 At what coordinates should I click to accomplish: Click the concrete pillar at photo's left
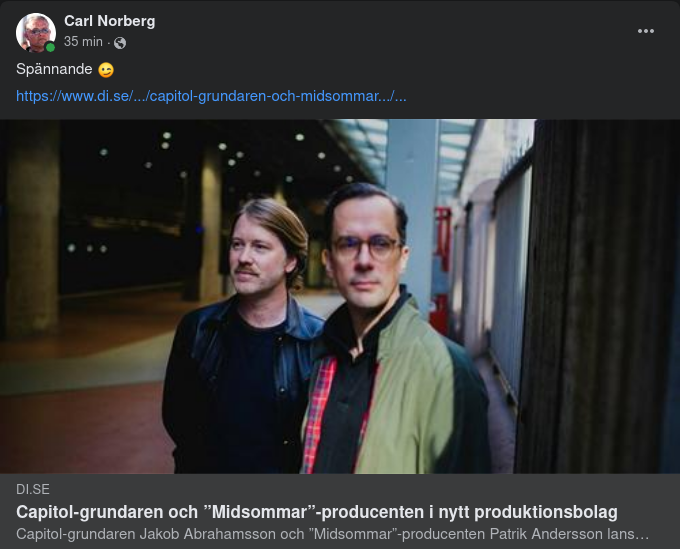[x=31, y=230]
